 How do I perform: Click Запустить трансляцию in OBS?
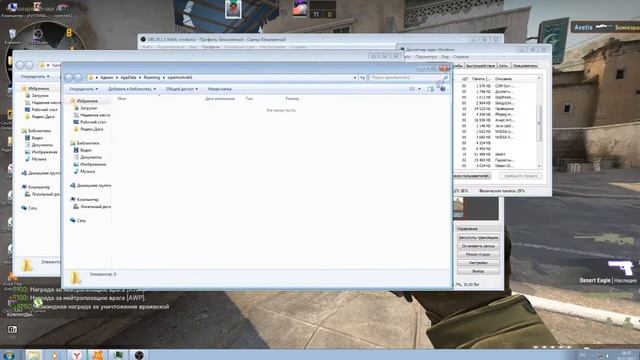478,238
